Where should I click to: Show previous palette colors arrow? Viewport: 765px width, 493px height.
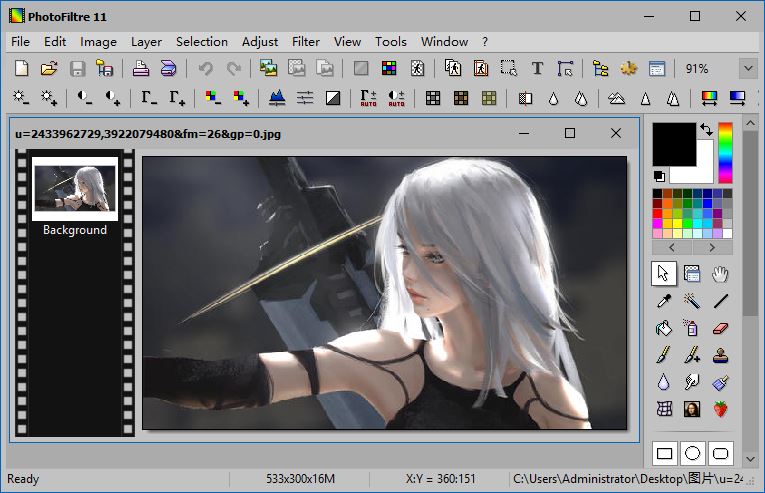coord(672,247)
